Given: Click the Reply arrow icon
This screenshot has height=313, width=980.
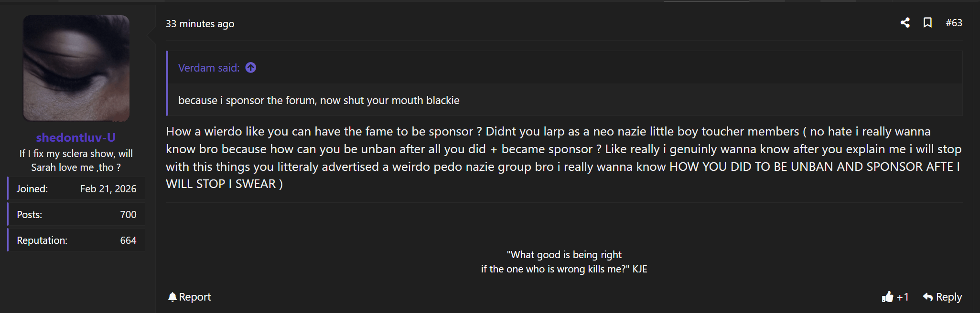Looking at the screenshot, I should [x=927, y=297].
